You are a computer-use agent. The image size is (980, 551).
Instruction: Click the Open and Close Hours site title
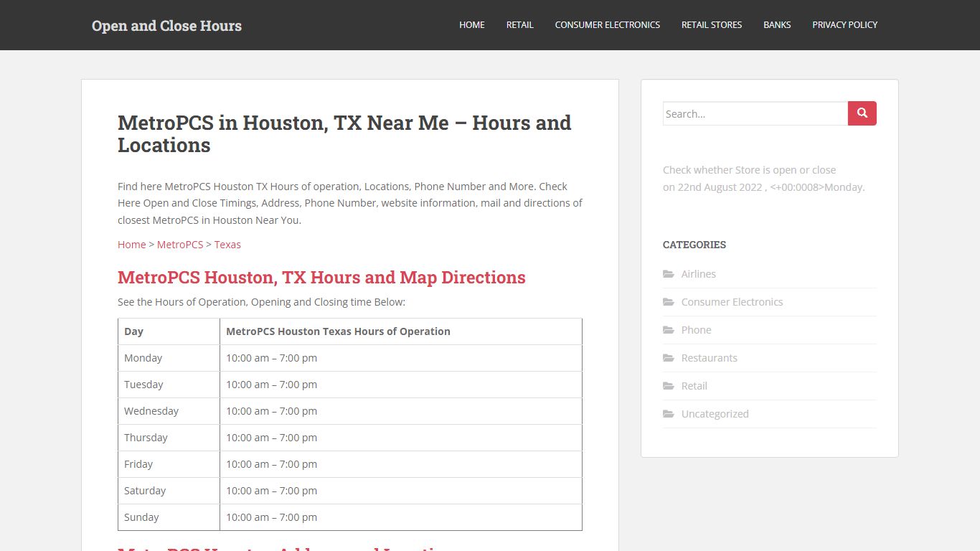coord(166,26)
